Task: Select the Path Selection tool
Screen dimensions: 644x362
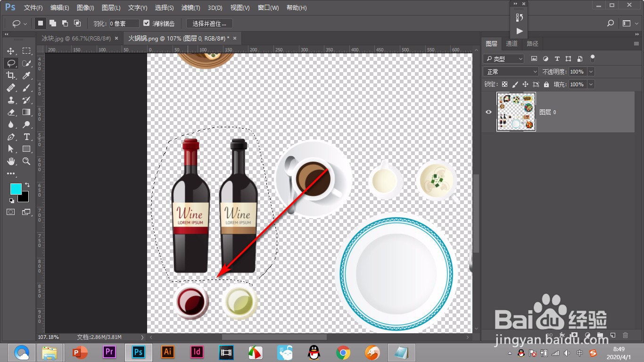Action: point(11,149)
